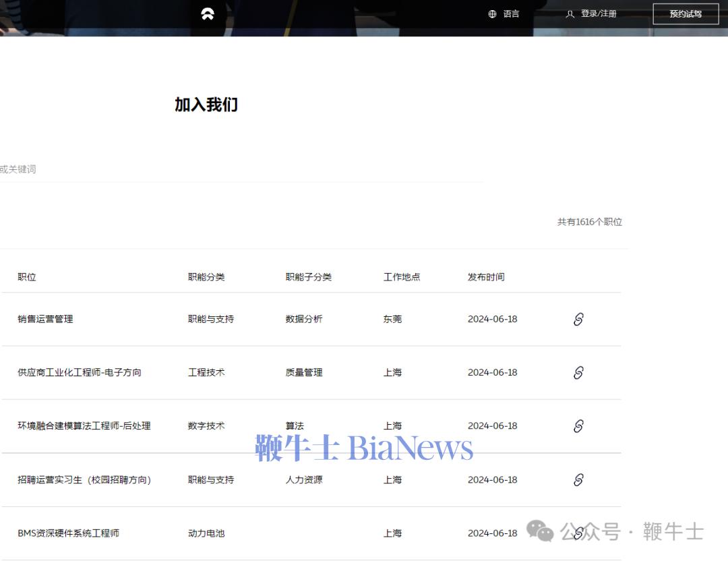This screenshot has height=561, width=728.
Task: Click 上海 in 供应商工业化工程师 row
Action: tap(392, 372)
